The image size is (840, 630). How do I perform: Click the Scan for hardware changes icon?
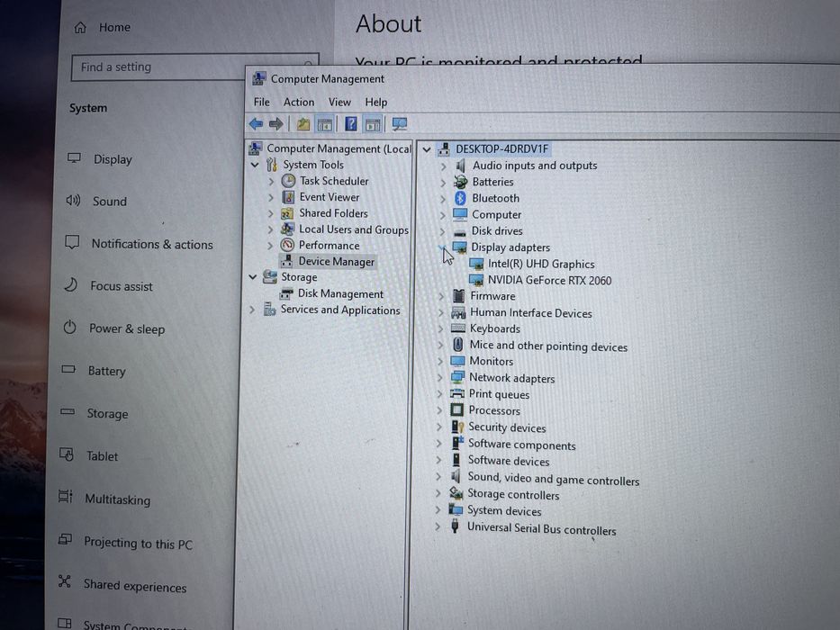[x=399, y=125]
